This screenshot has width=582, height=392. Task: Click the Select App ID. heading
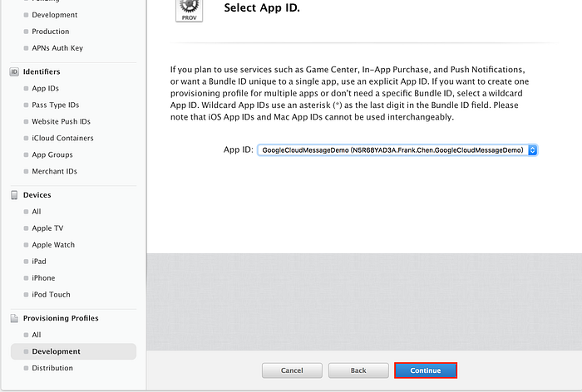tap(262, 7)
